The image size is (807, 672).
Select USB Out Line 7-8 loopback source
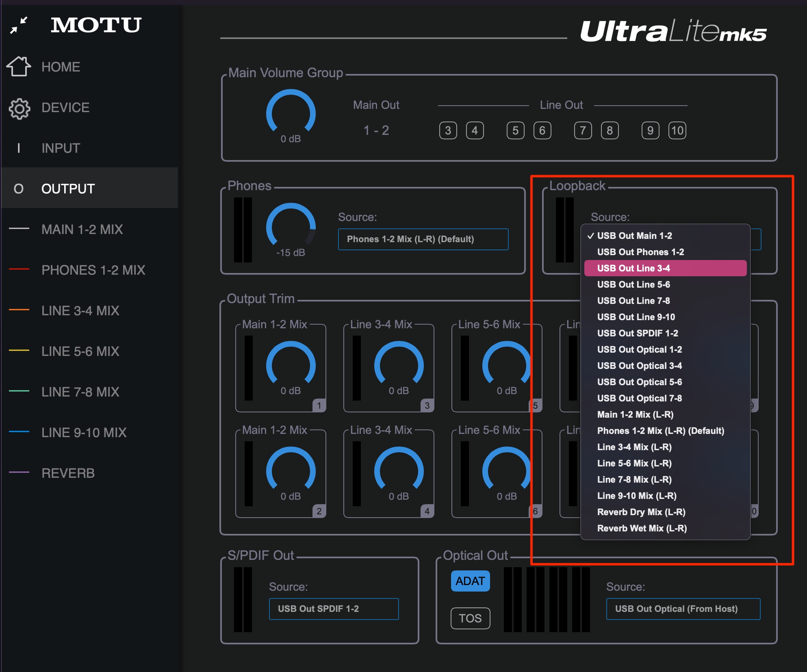click(x=666, y=301)
